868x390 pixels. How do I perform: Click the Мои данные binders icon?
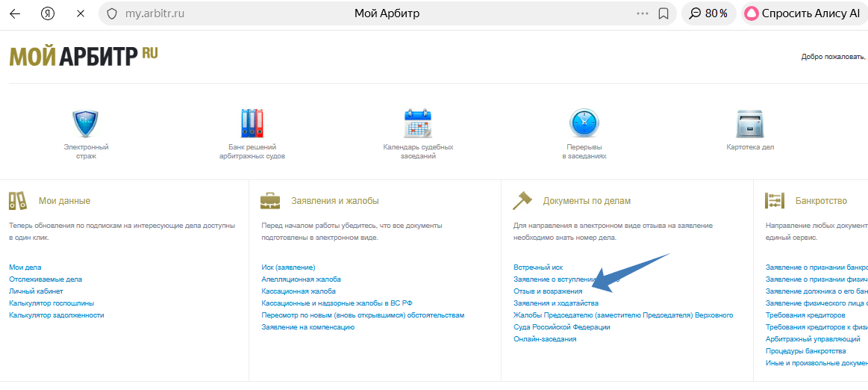18,200
